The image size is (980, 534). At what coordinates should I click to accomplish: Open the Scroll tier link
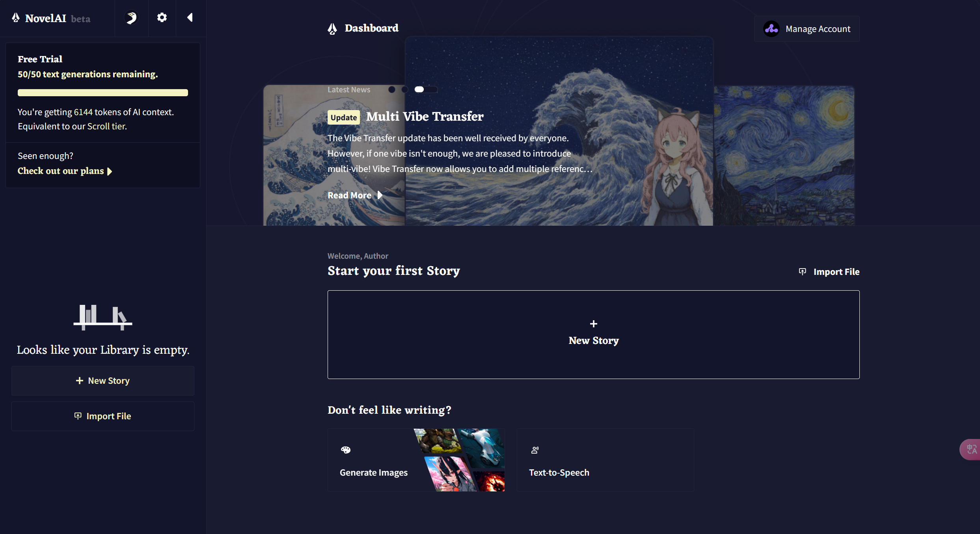[106, 126]
